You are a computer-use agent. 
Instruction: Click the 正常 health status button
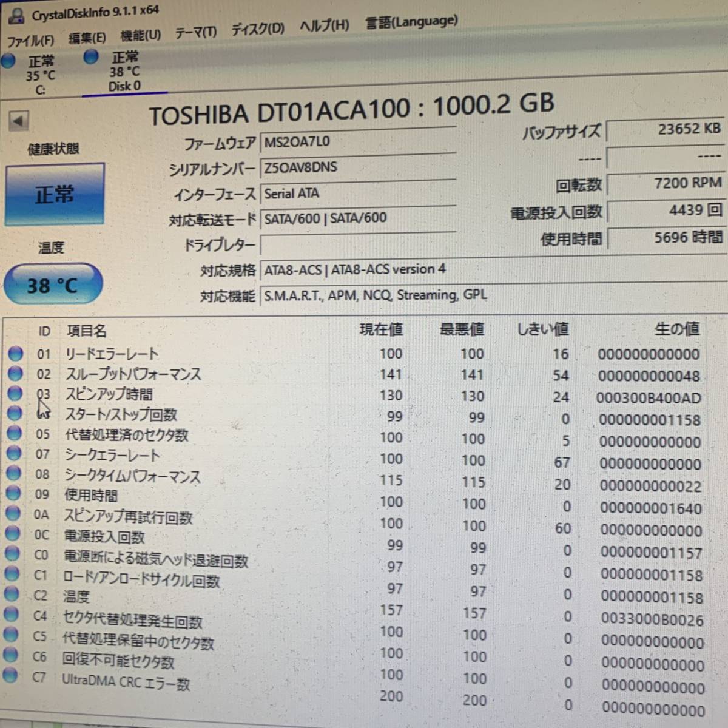[55, 194]
